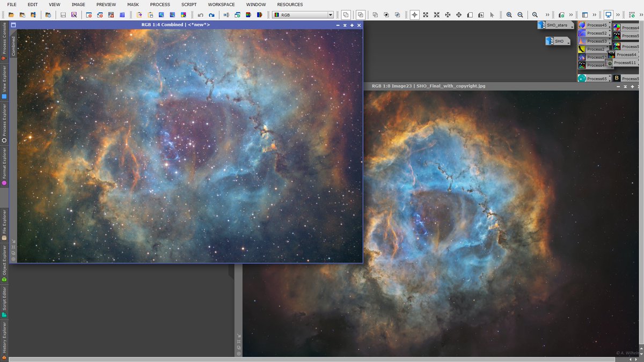644x362 pixels.
Task: Open the RGB channel display dropdown
Action: tap(303, 15)
